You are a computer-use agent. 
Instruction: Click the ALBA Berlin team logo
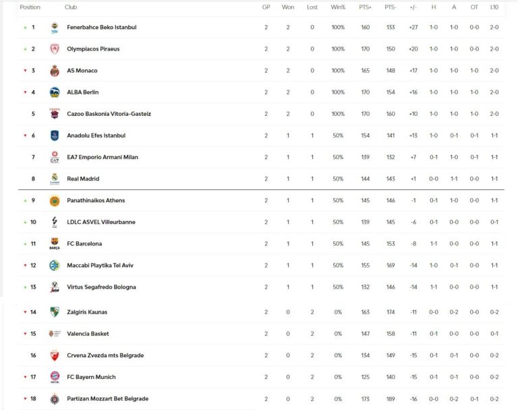pyautogui.click(x=55, y=92)
